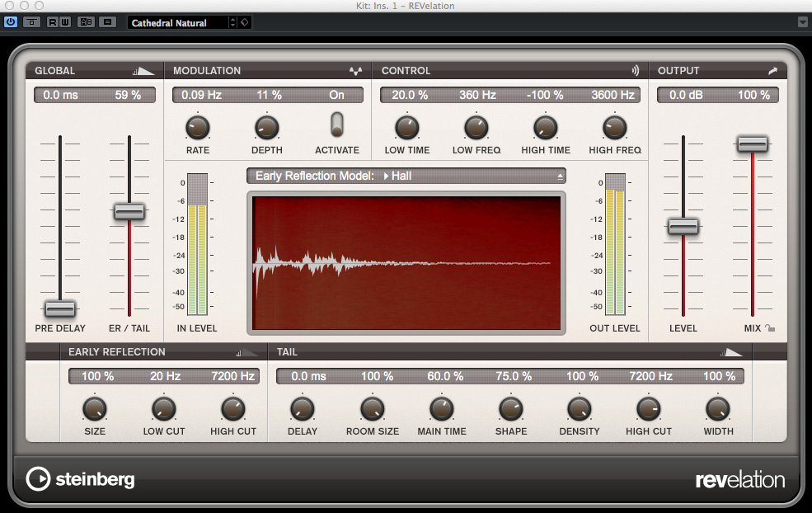Click the Tail Room Size knob
Image resolution: width=812 pixels, height=513 pixels.
point(373,408)
